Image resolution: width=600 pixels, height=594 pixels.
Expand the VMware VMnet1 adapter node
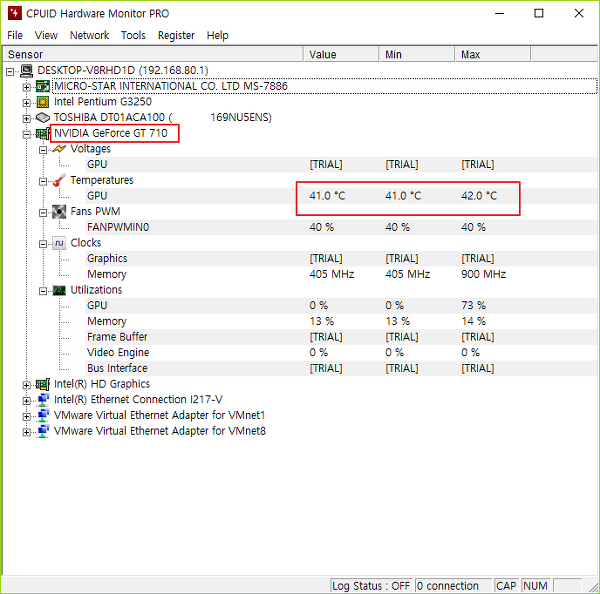coord(26,416)
